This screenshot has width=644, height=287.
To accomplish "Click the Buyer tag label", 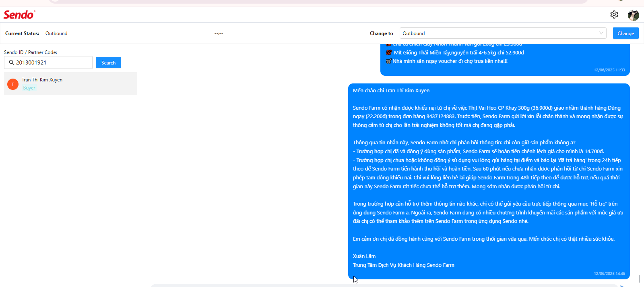I will click(29, 88).
